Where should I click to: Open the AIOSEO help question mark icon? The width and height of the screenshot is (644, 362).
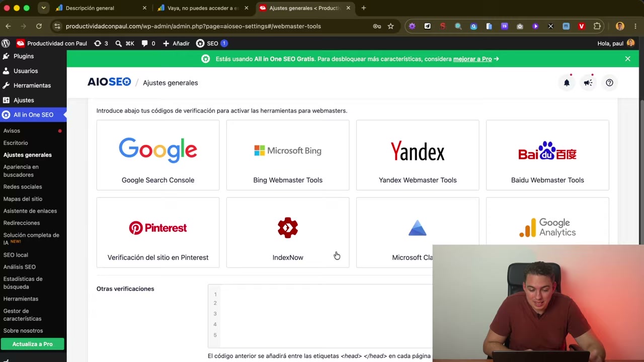click(x=609, y=83)
